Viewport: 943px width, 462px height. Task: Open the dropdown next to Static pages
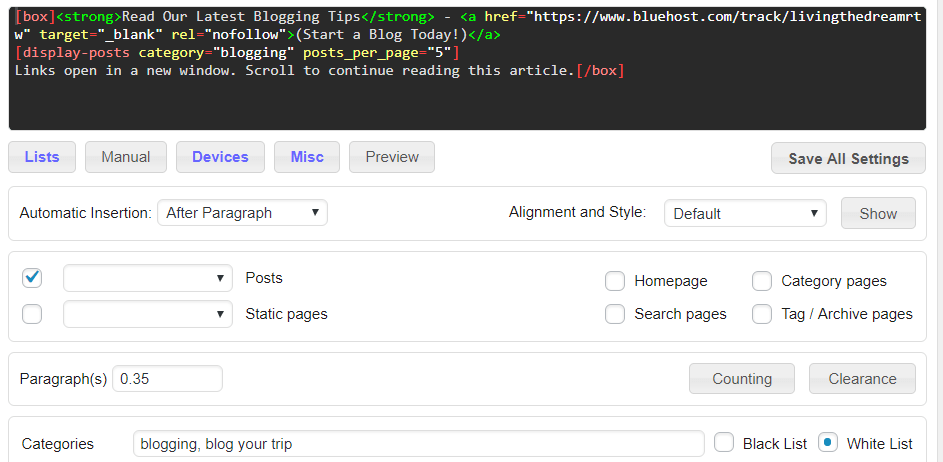click(x=148, y=314)
